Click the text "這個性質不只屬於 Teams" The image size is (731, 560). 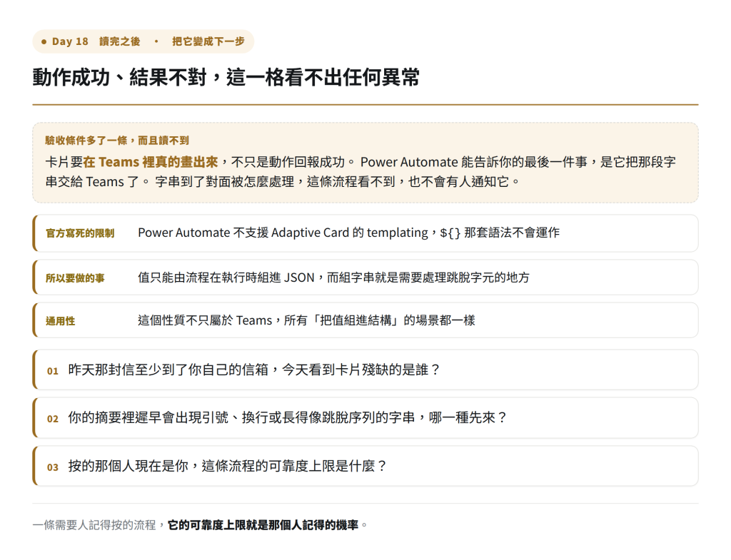pos(205,320)
